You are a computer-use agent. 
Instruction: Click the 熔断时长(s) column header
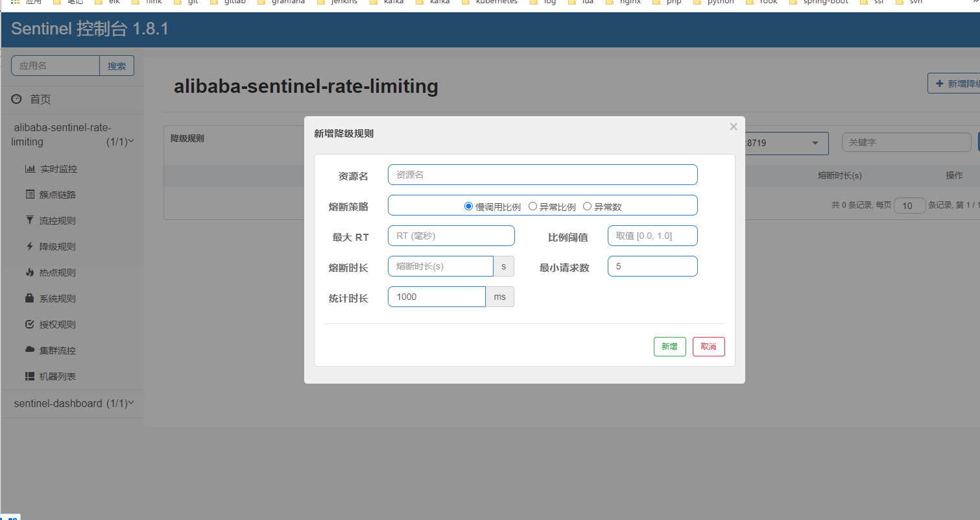840,175
